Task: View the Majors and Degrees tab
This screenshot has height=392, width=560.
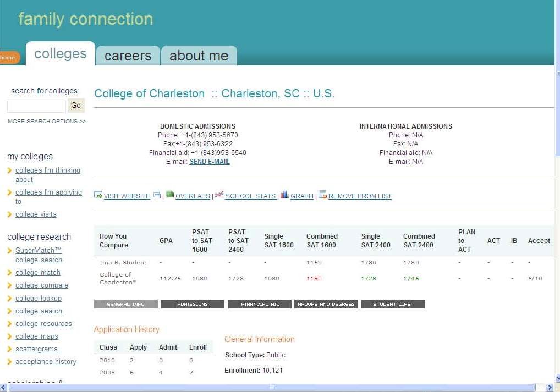Action: pos(326,304)
